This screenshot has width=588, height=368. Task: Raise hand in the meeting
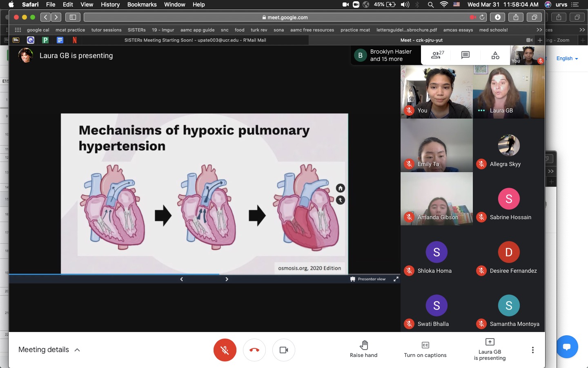point(363,350)
